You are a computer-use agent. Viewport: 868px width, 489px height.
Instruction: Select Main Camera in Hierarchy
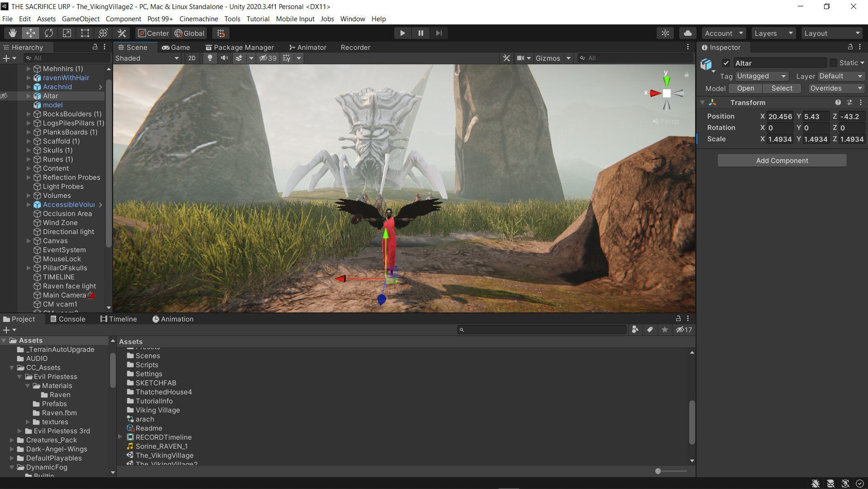tap(64, 295)
